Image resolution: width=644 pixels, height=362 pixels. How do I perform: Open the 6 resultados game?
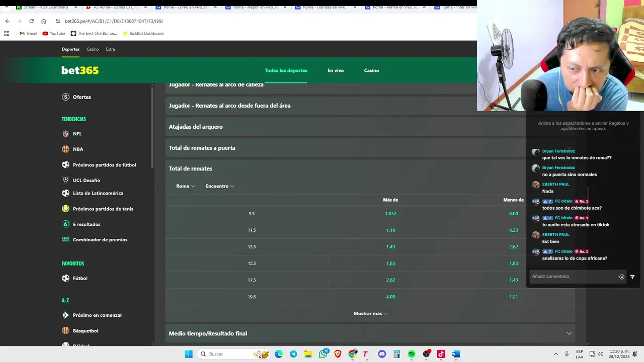[x=81, y=224]
